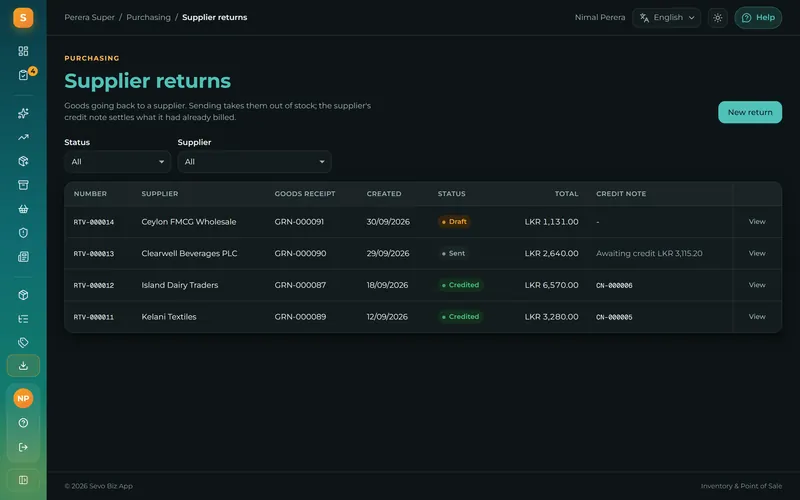Image resolution: width=800 pixels, height=500 pixels.
Task: Click credit note CN-000006
Action: [614, 285]
